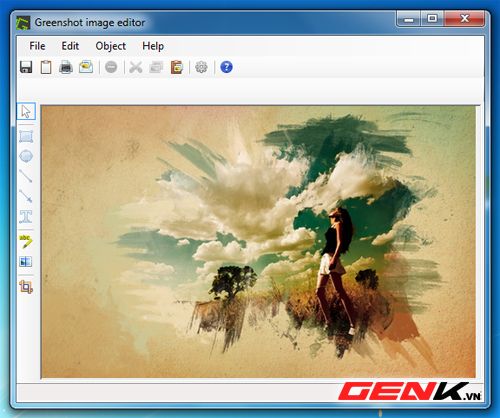Select the highlight tool with abc pencil
The width and height of the screenshot is (500, 418).
(x=26, y=241)
